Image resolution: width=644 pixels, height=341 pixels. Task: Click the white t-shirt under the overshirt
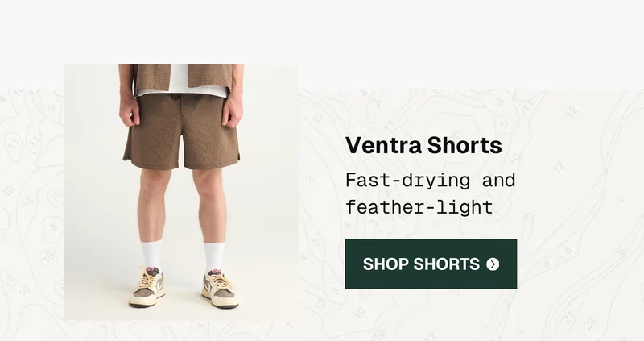[x=180, y=81]
